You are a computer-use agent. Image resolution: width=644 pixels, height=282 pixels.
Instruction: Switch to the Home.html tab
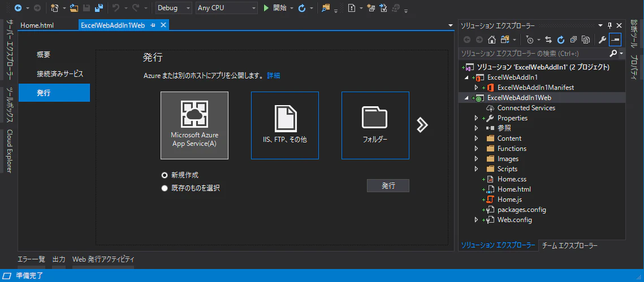(x=37, y=25)
